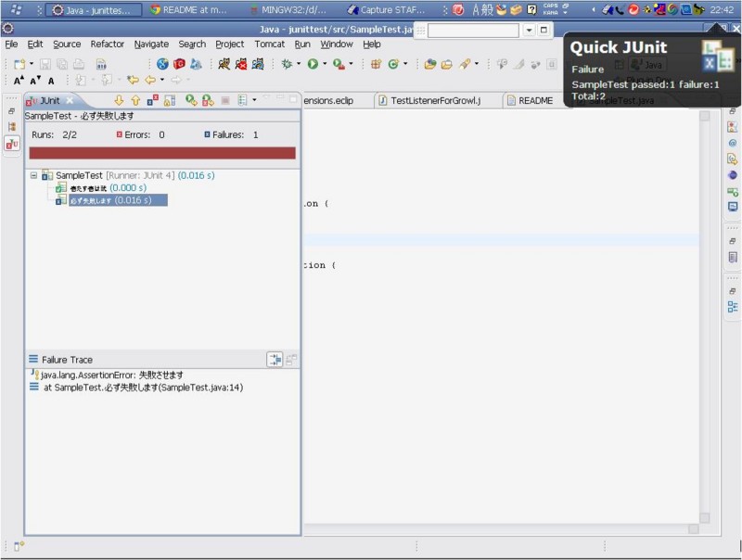Screen dimensions: 742x560
Task: Open the Back history dropdown arrow
Action: [x=161, y=80]
